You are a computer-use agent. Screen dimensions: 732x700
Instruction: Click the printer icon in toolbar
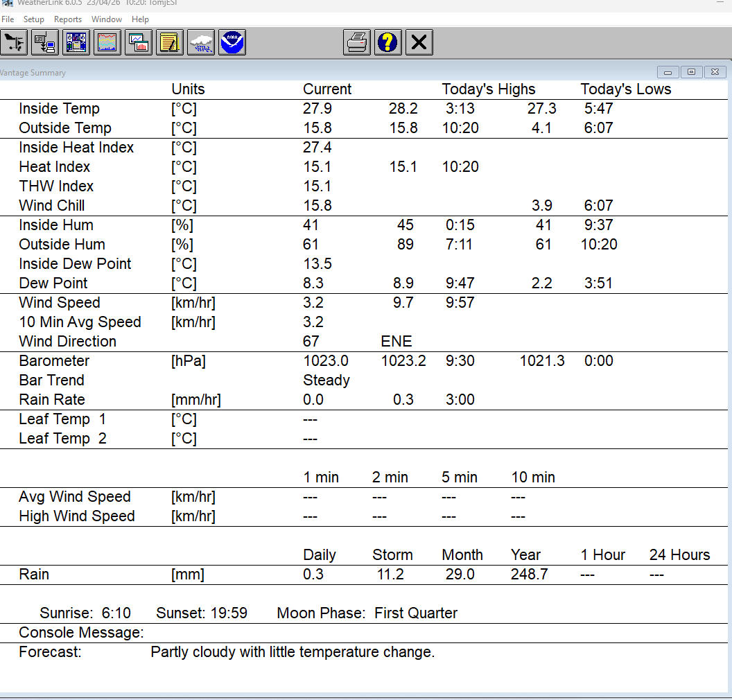coord(357,43)
